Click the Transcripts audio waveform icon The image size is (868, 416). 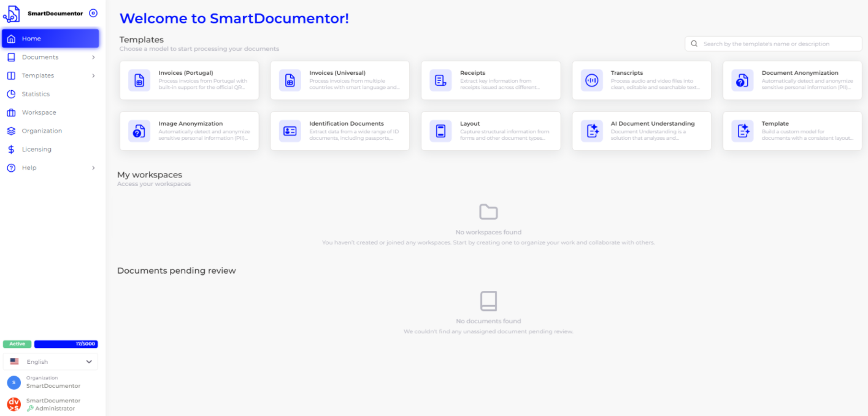tap(591, 80)
